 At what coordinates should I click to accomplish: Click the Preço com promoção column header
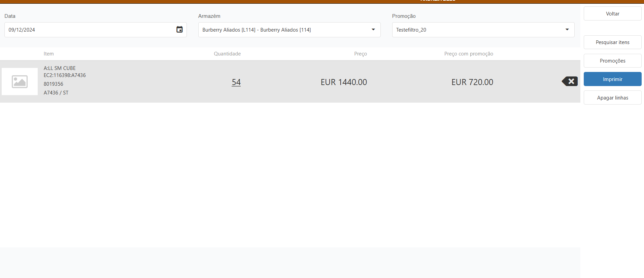[469, 54]
